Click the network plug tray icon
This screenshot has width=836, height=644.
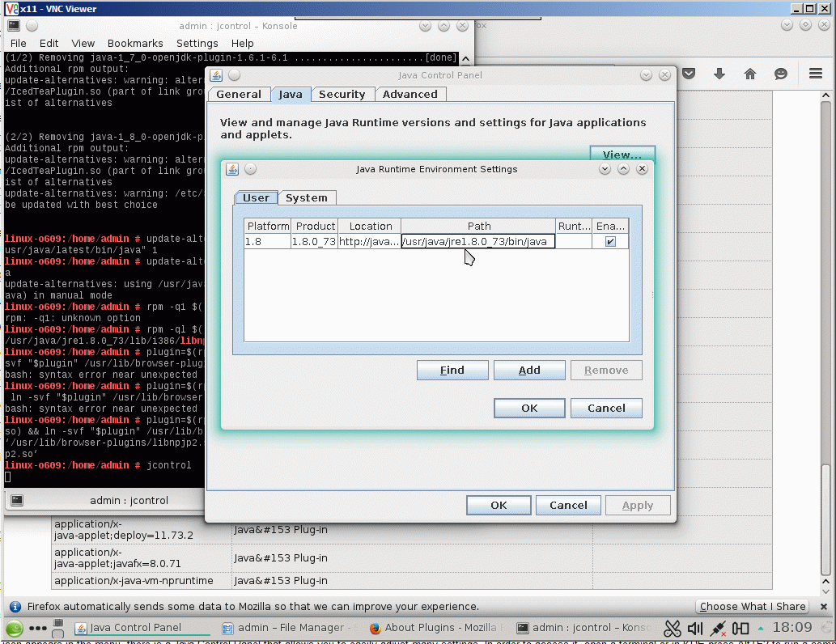pyautogui.click(x=718, y=629)
